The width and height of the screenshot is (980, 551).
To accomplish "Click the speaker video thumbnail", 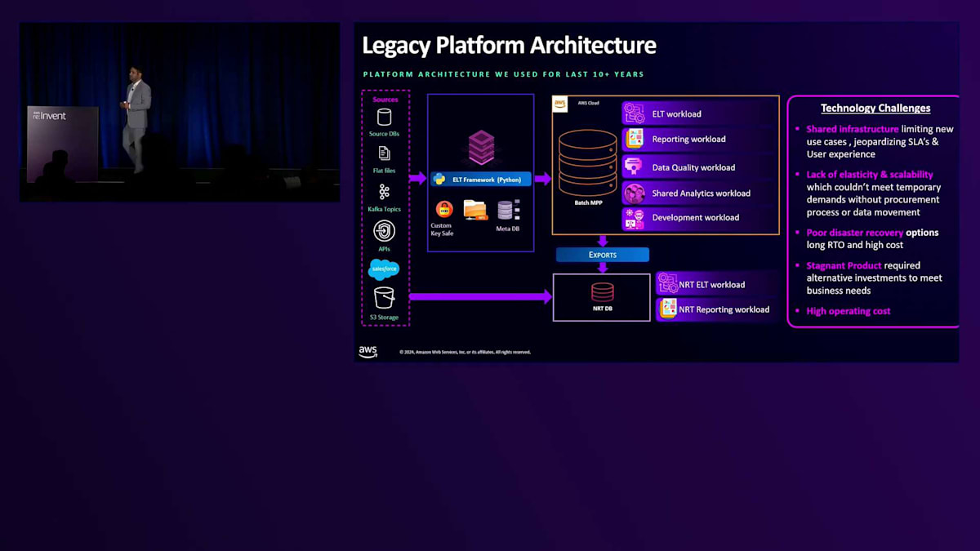I will tap(180, 112).
